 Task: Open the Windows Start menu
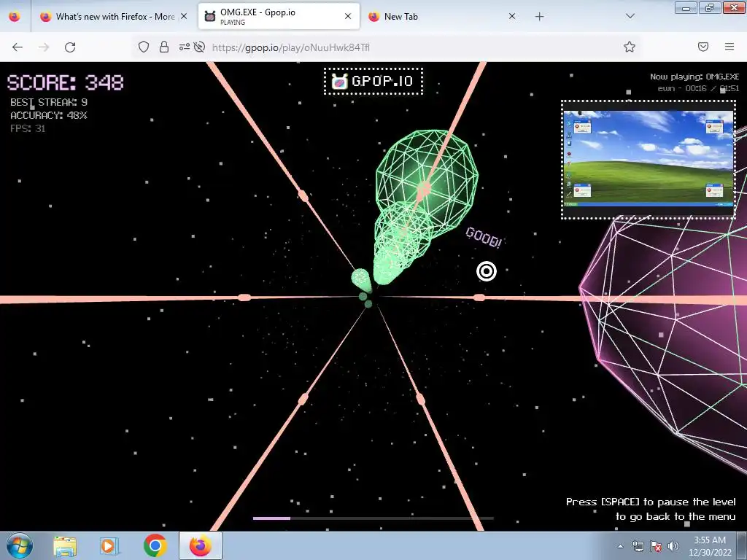20,545
